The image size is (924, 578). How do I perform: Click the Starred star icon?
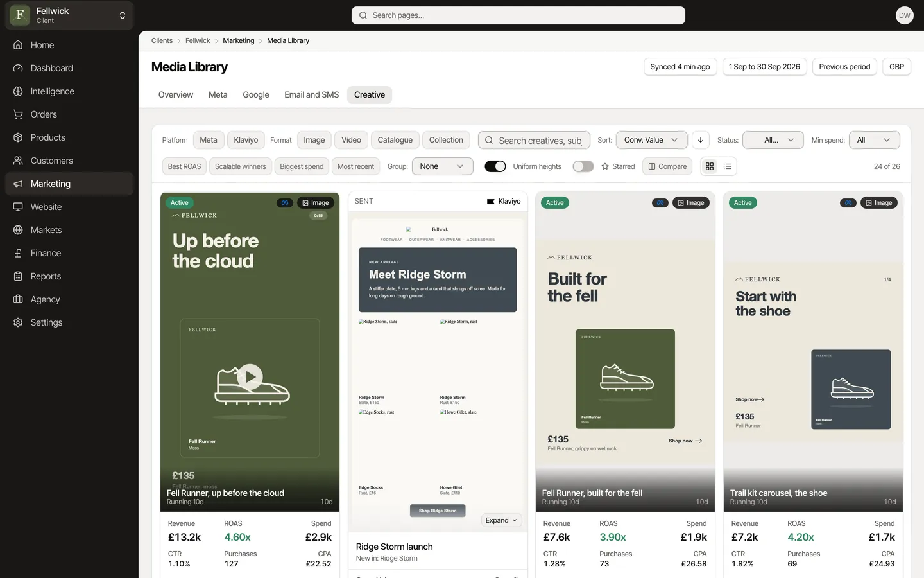pos(605,166)
